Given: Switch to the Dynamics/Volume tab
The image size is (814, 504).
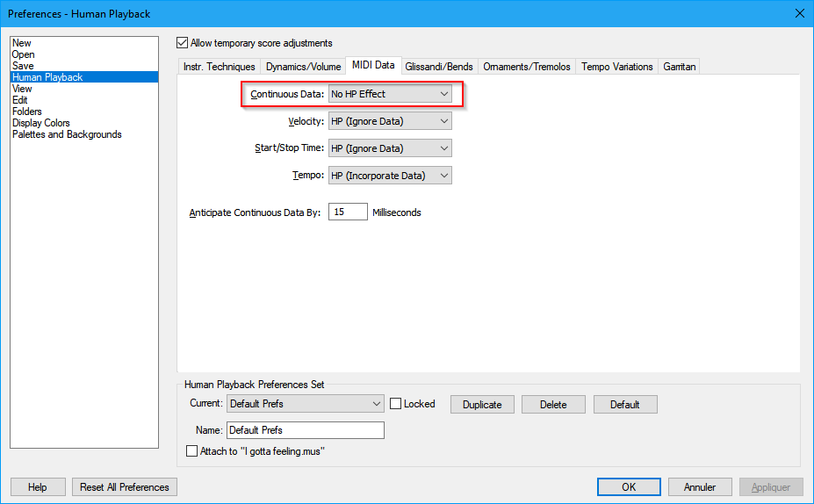Looking at the screenshot, I should tap(303, 67).
